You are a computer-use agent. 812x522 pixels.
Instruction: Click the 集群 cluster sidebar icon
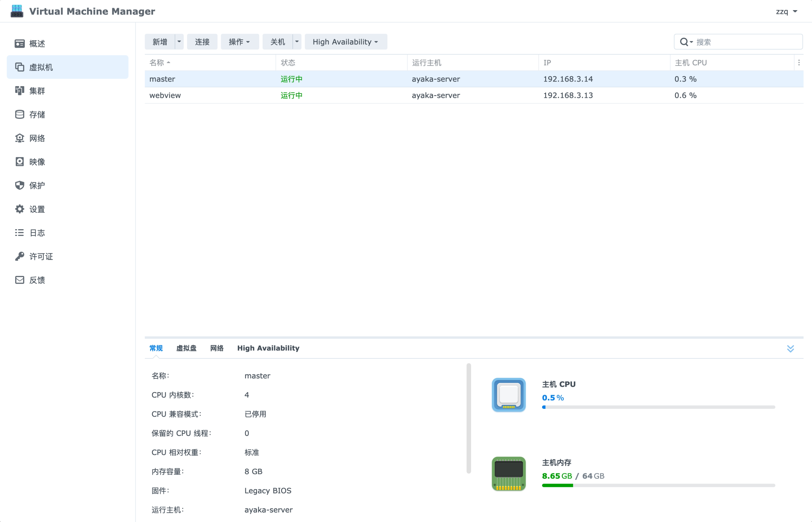[x=20, y=91]
